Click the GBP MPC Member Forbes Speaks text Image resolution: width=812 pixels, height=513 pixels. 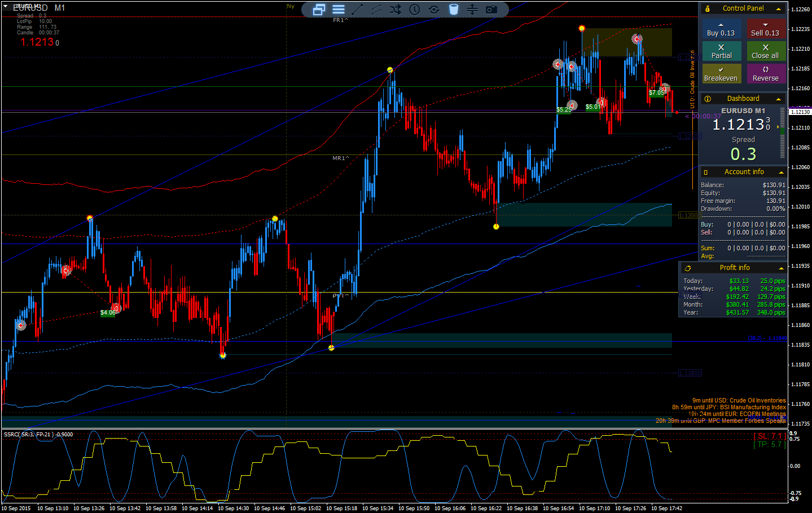721,421
